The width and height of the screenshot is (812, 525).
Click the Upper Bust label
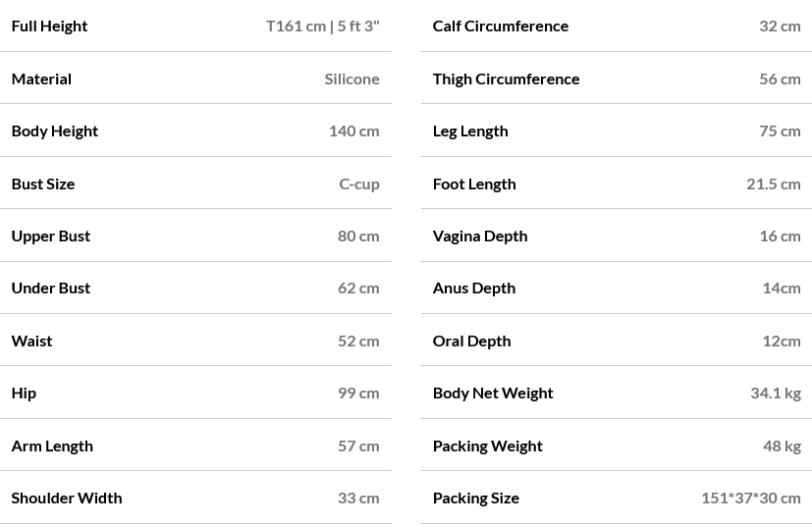click(x=50, y=236)
